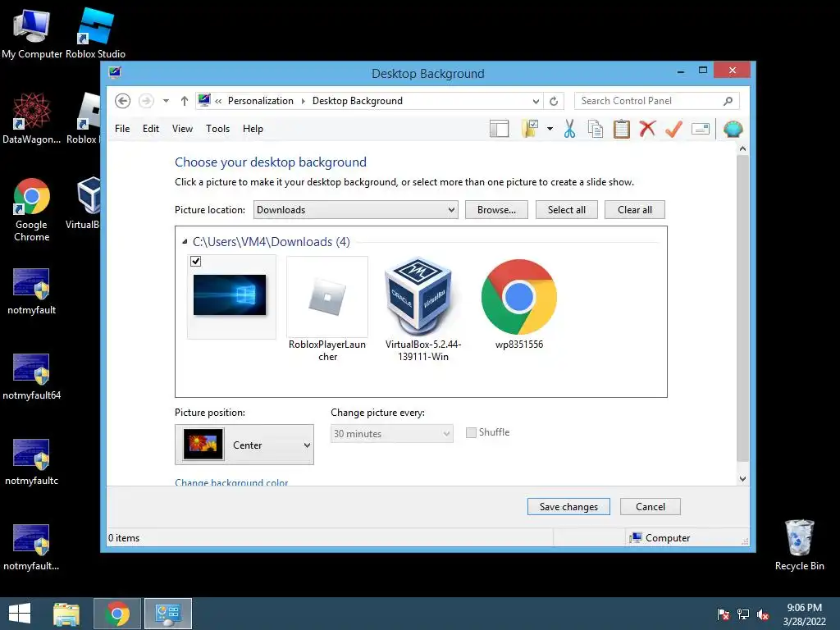Screen dimensions: 840x630
Task: Open File Explorer from the taskbar
Action: (66, 614)
